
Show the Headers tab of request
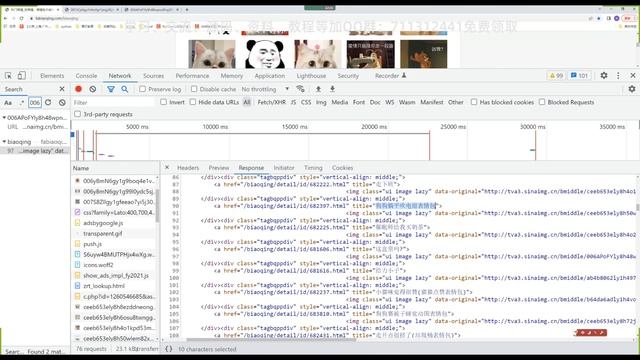click(x=188, y=168)
